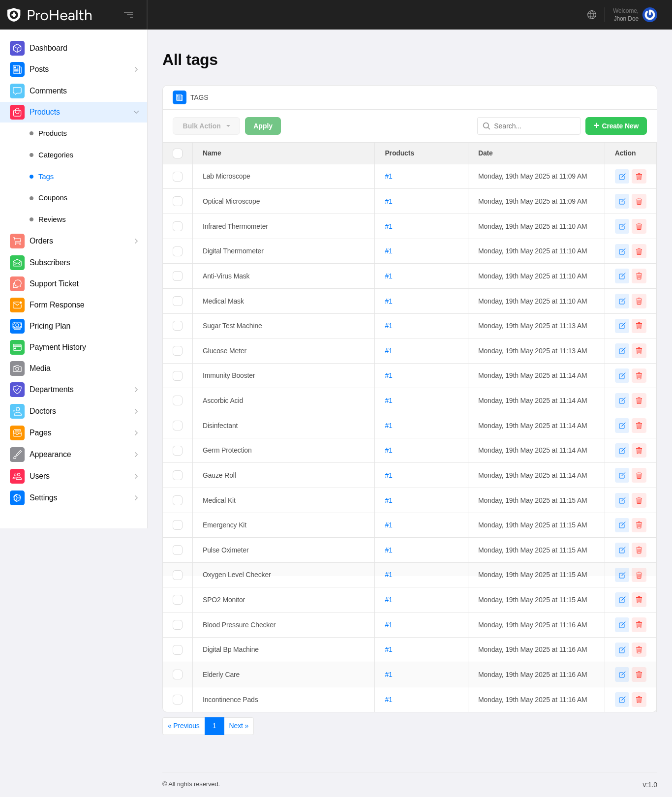672x797 pixels.
Task: Click the Media camera icon in sidebar
Action: [x=17, y=368]
